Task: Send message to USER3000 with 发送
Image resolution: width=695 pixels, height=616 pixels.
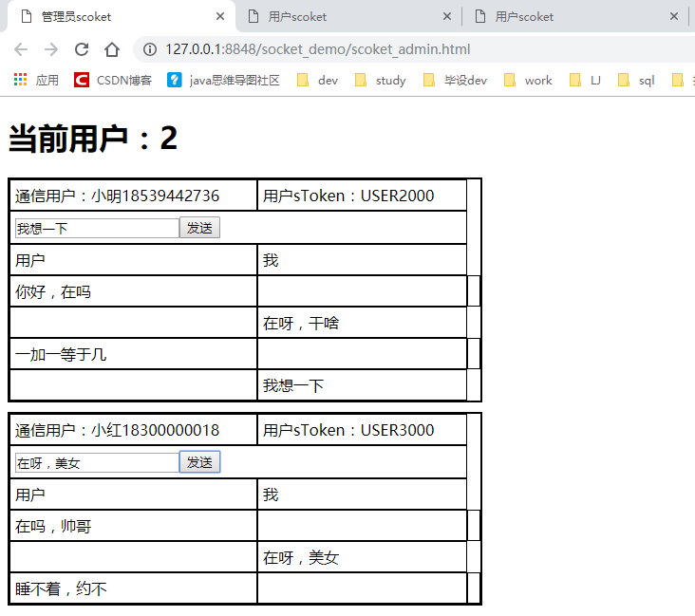Action: point(199,462)
